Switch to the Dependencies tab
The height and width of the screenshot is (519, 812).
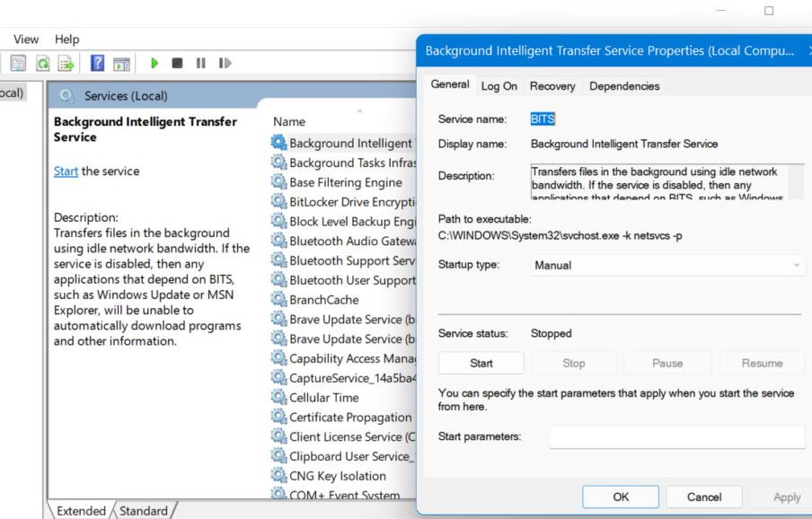coord(624,86)
